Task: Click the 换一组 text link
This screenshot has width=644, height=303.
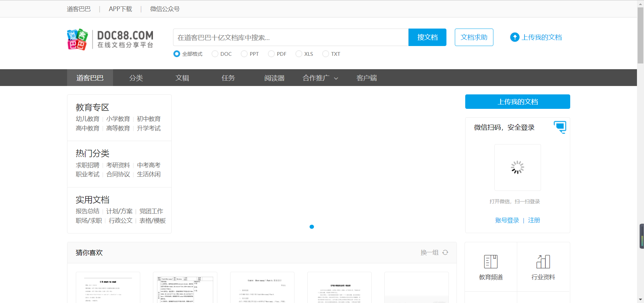Action: pyautogui.click(x=430, y=252)
